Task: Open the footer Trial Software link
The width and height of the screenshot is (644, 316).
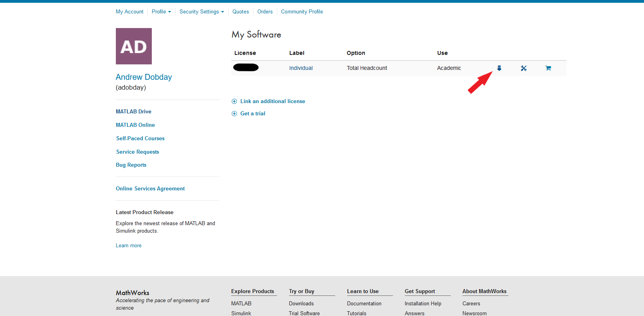Action: (x=304, y=313)
